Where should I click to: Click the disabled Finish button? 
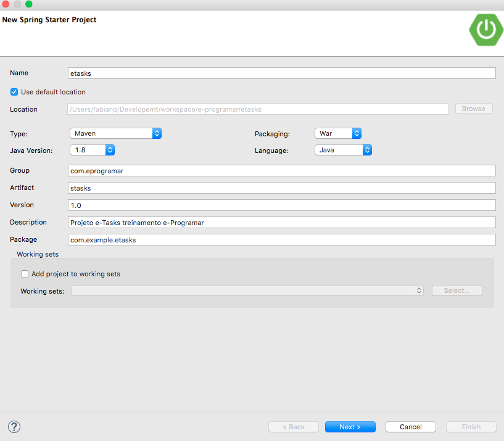tap(471, 427)
